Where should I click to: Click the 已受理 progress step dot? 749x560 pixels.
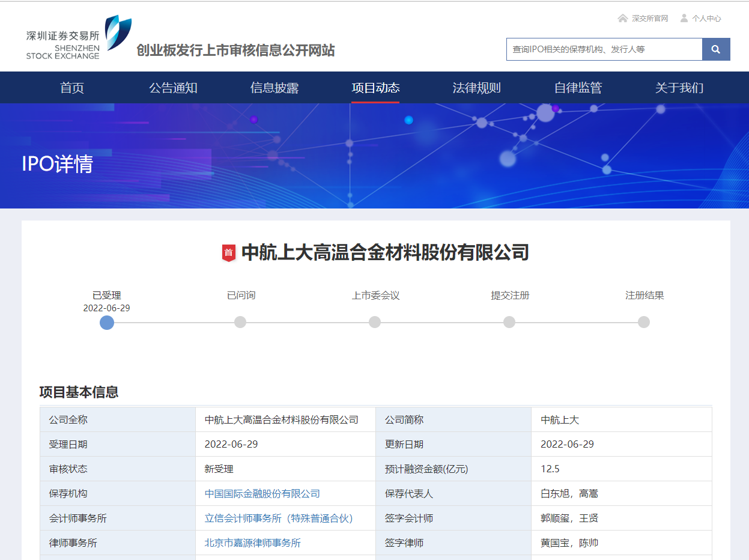pyautogui.click(x=107, y=323)
